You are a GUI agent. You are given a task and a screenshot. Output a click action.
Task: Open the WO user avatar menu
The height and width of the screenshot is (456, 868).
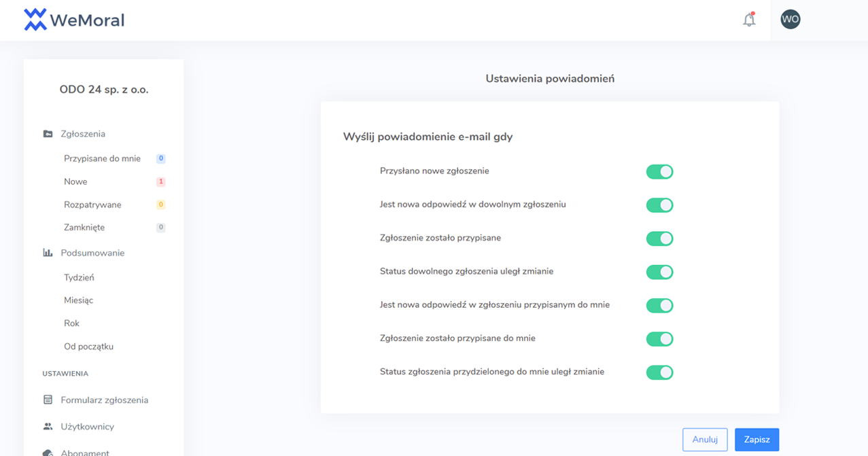pyautogui.click(x=791, y=19)
